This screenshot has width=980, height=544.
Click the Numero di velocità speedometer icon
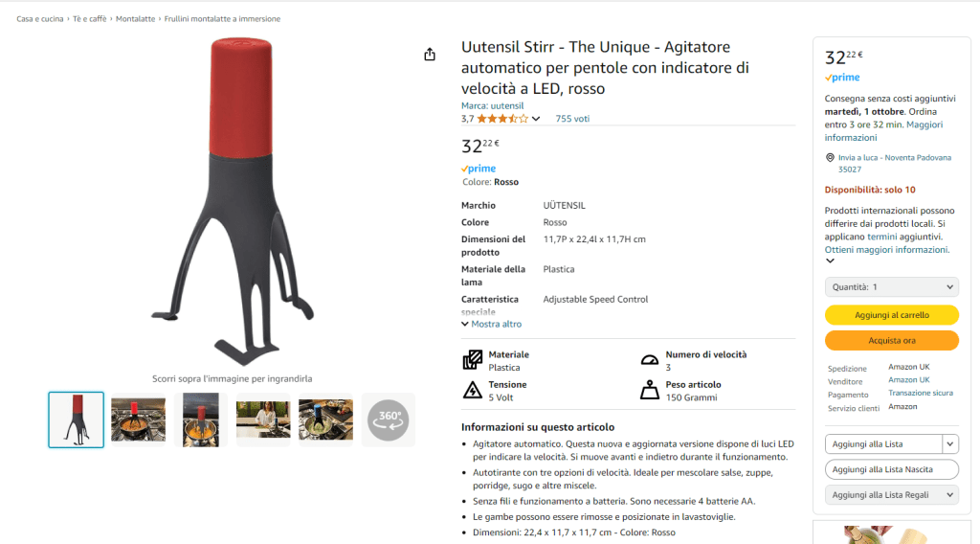[x=650, y=360]
